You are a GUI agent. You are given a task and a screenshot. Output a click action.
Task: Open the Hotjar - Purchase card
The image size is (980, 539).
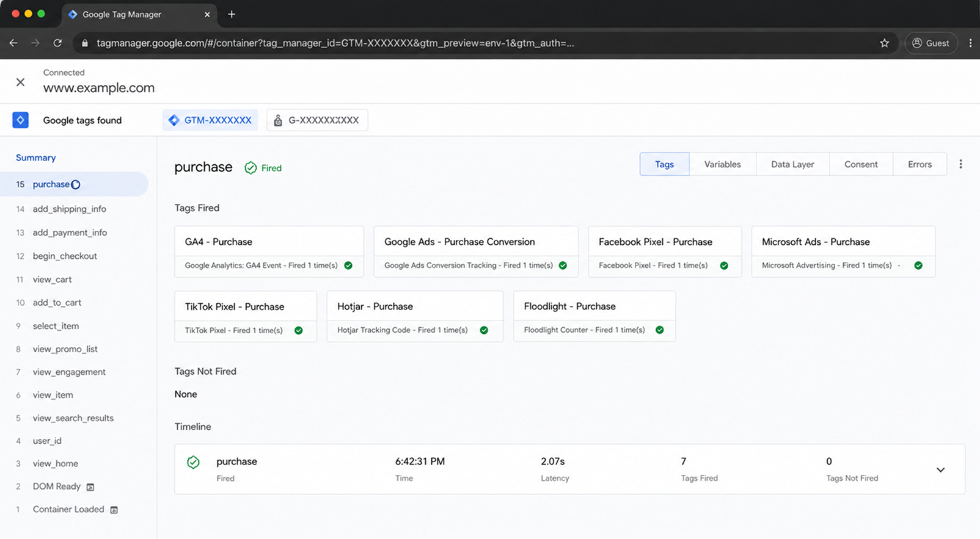415,316
